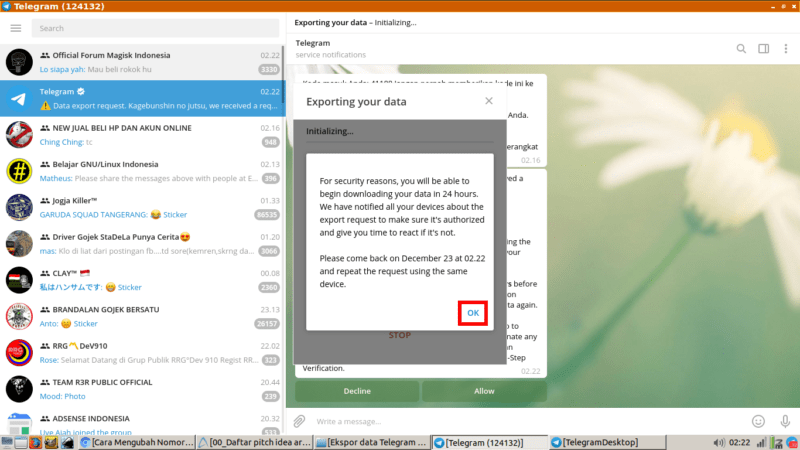Open NEW JUAL BELI HP DAN AKUN ONLINE chat
Viewport: 800px width, 450px height.
pyautogui.click(x=142, y=135)
